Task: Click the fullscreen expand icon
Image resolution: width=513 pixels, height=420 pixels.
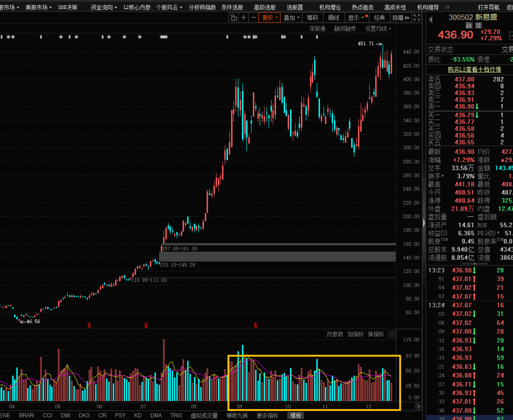Action: (417, 18)
